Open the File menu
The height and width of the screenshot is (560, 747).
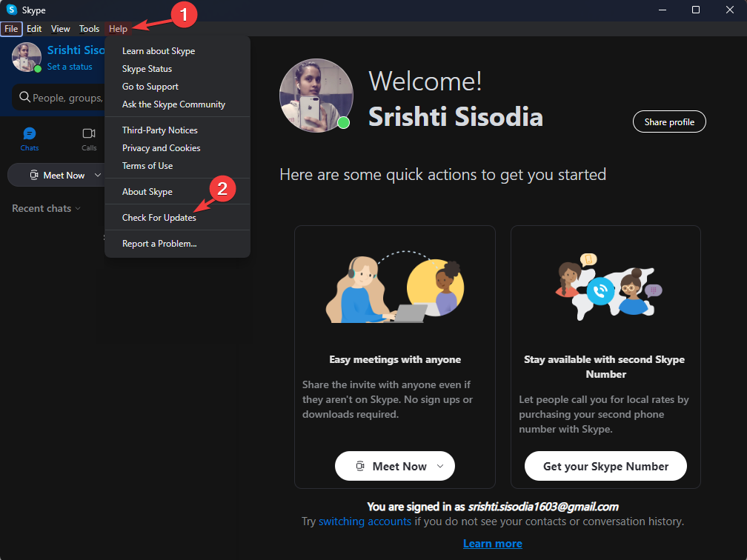tap(11, 29)
